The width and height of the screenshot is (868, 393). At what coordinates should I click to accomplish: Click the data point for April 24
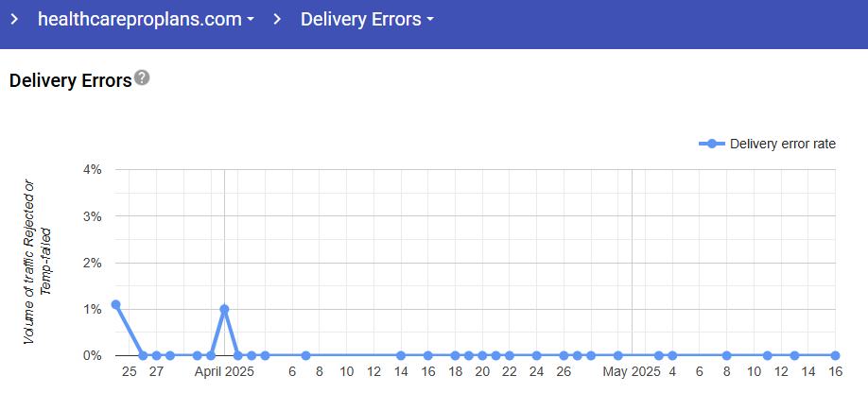536,355
